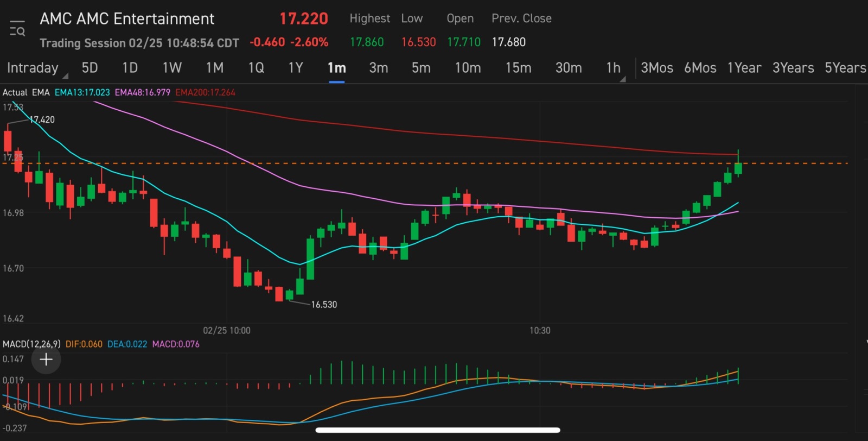
Task: Tap the 16.530 low price marker on chart
Action: [324, 305]
